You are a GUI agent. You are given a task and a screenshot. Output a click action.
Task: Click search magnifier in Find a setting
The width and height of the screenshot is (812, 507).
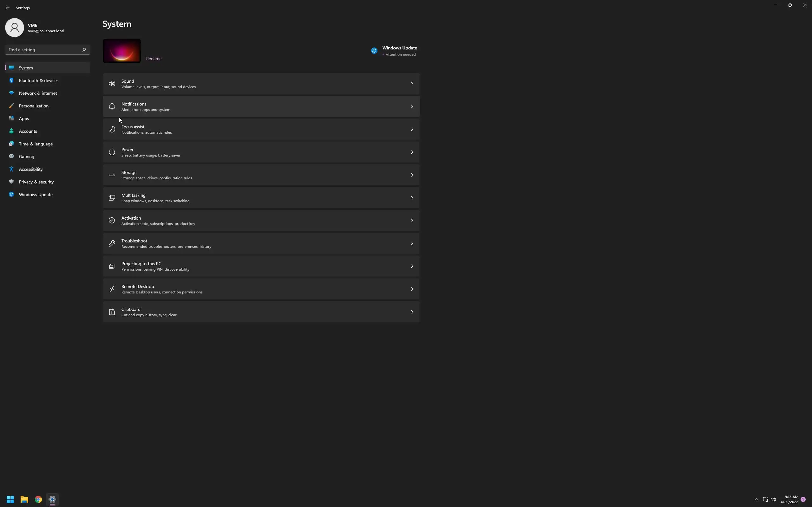tap(84, 50)
